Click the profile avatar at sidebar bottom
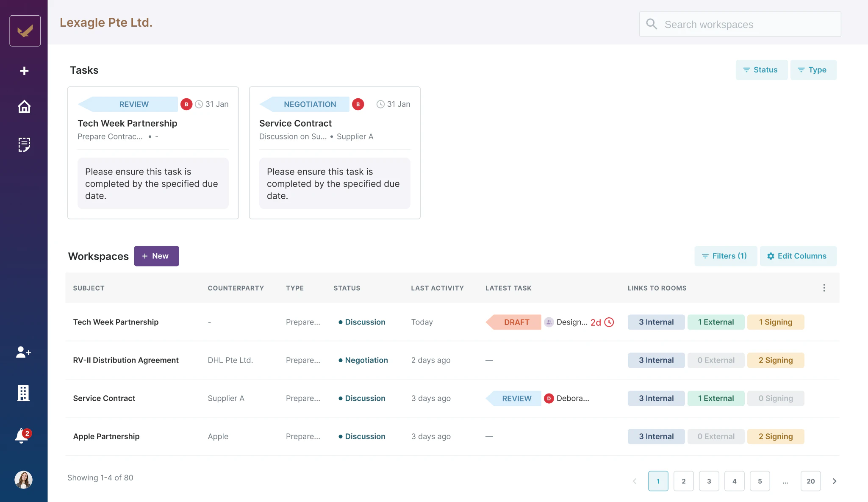 pyautogui.click(x=24, y=480)
